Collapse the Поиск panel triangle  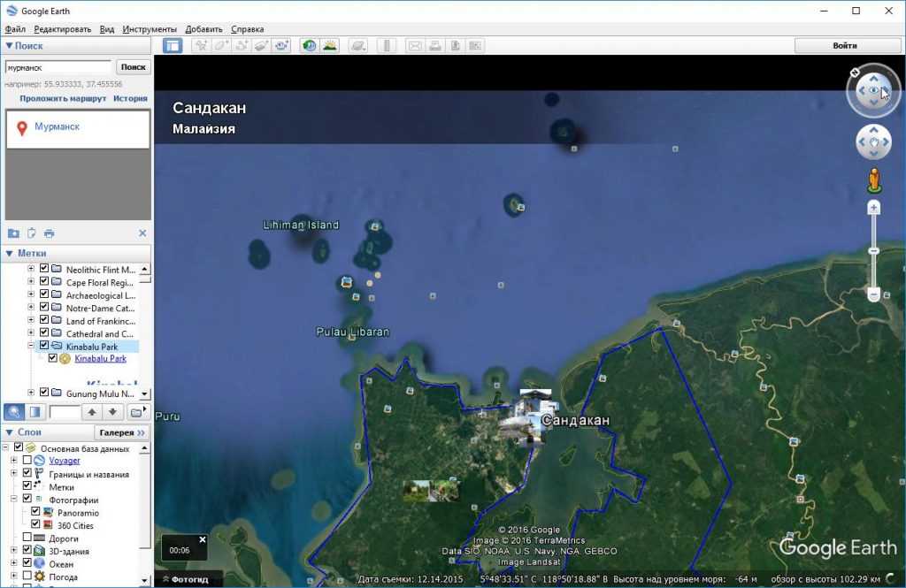[9, 45]
